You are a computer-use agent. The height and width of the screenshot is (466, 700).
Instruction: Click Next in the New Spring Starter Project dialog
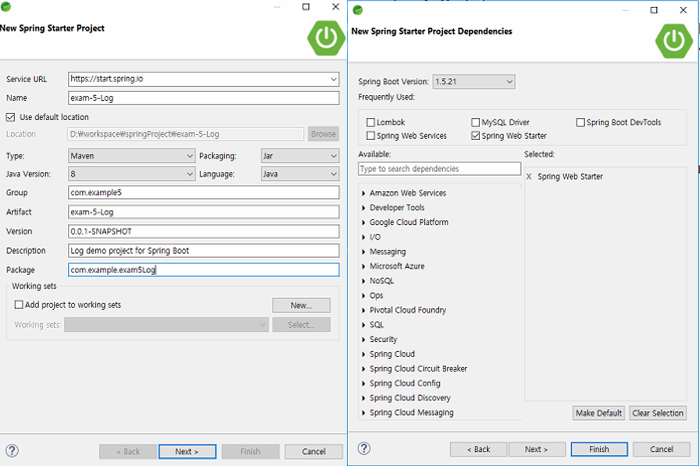[187, 451]
